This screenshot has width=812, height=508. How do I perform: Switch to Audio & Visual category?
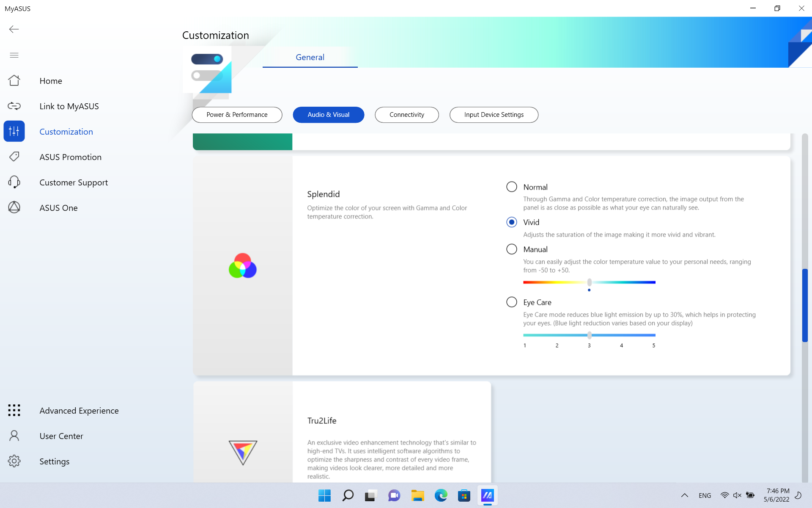coord(329,115)
